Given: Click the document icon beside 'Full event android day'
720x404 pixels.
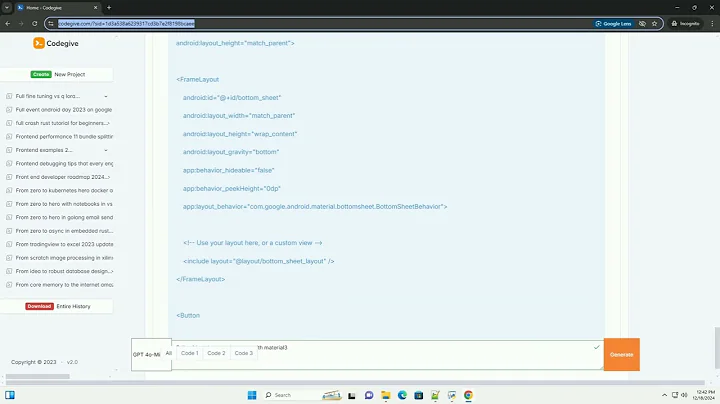Looking at the screenshot, I should point(9,110).
